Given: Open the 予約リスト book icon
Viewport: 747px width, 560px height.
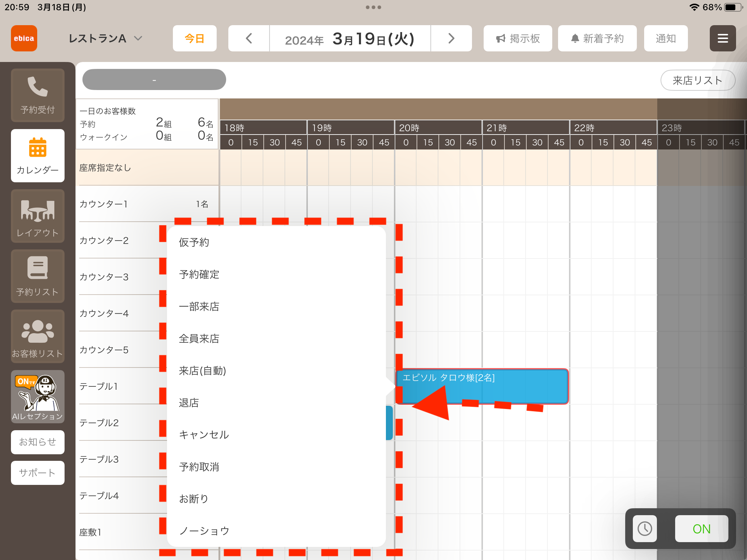Looking at the screenshot, I should tap(38, 276).
